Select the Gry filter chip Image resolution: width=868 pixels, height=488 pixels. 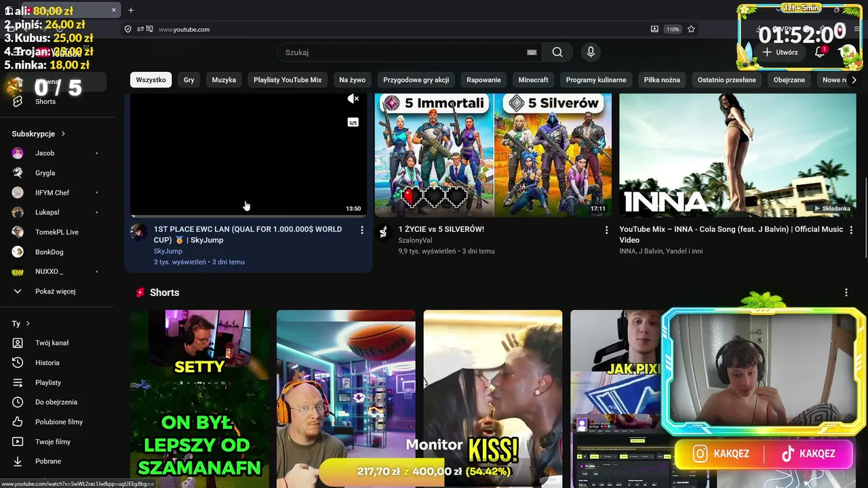coord(189,80)
